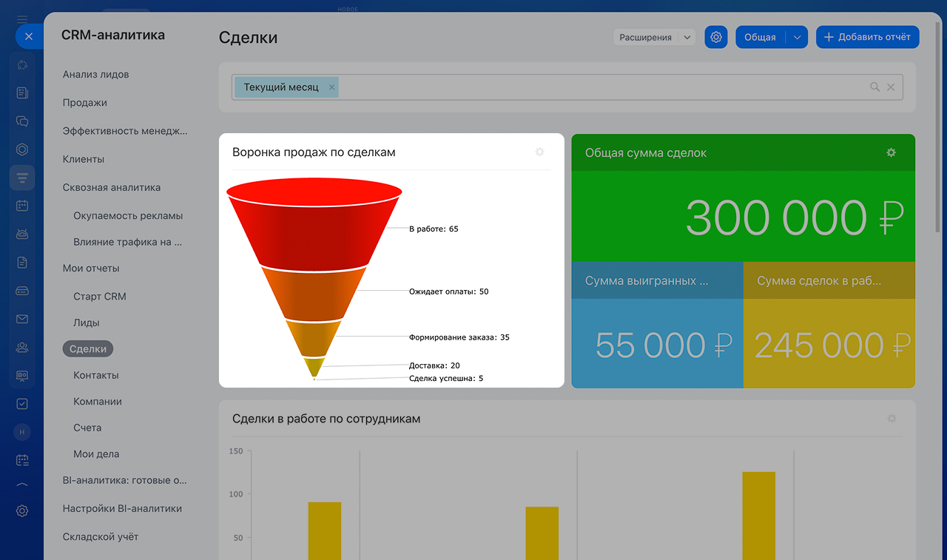The height and width of the screenshot is (560, 947).
Task: Close the CRM analytics slider panel
Action: (28, 36)
